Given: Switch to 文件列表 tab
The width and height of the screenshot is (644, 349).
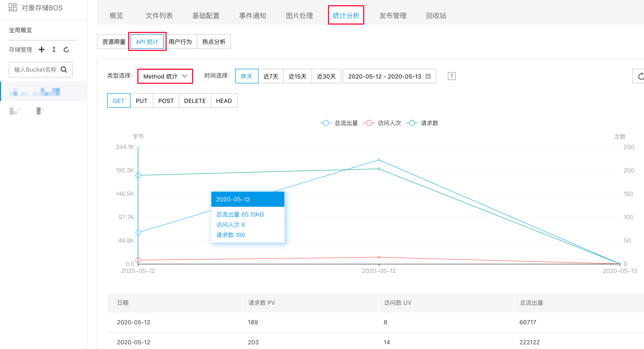Looking at the screenshot, I should click(x=159, y=16).
